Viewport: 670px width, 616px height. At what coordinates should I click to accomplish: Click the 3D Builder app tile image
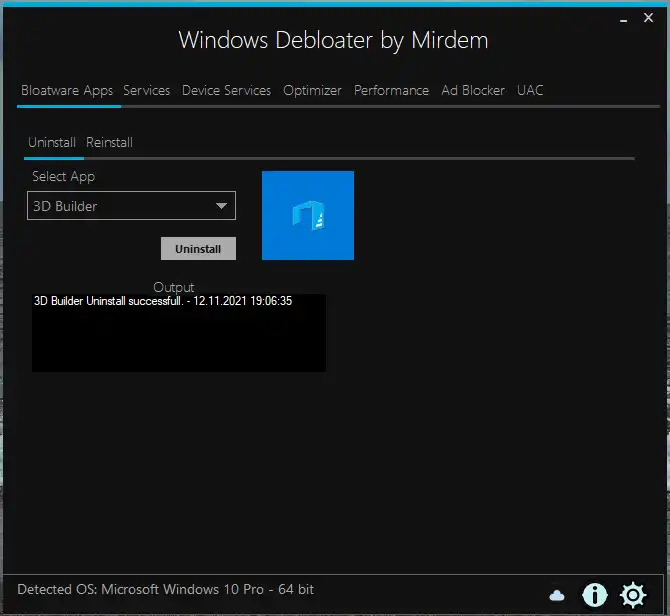coord(308,215)
